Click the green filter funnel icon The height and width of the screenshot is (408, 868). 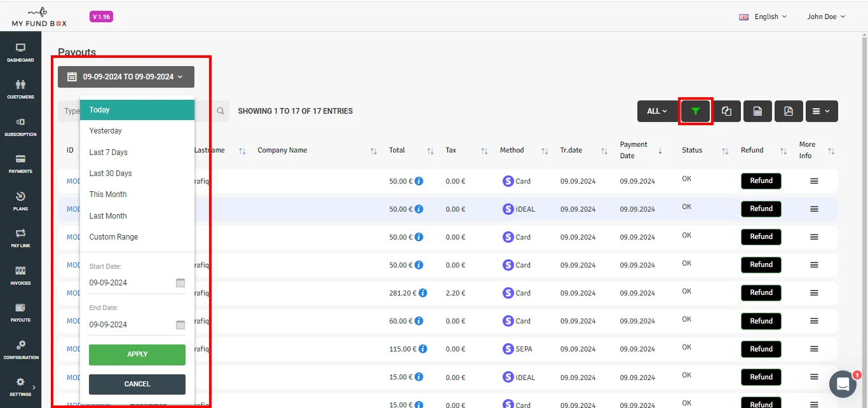[696, 111]
